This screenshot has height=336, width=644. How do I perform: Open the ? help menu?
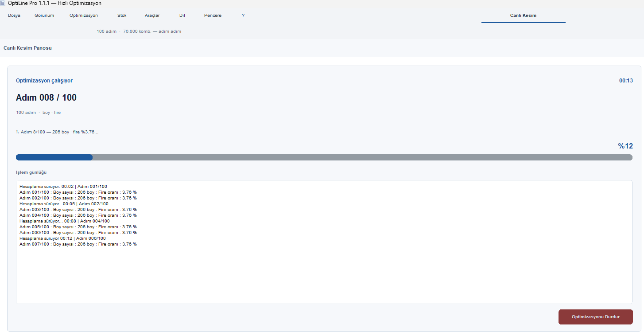[243, 16]
